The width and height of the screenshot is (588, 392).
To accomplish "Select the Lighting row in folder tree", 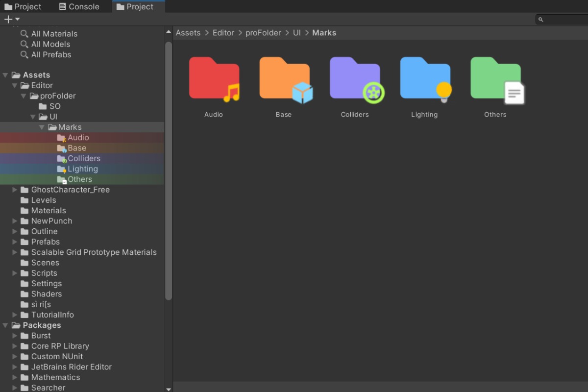I will coord(82,169).
